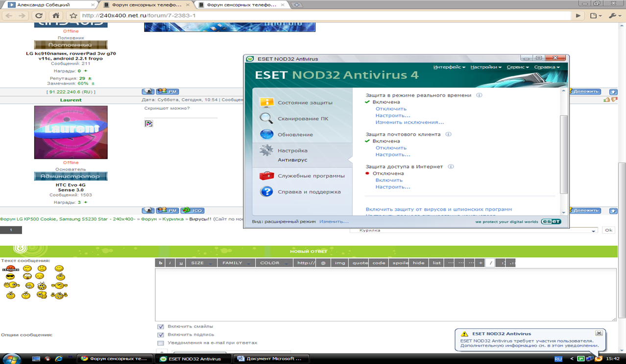Open the SIZE dropdown in the editor
This screenshot has height=364, width=626.
coord(201,263)
